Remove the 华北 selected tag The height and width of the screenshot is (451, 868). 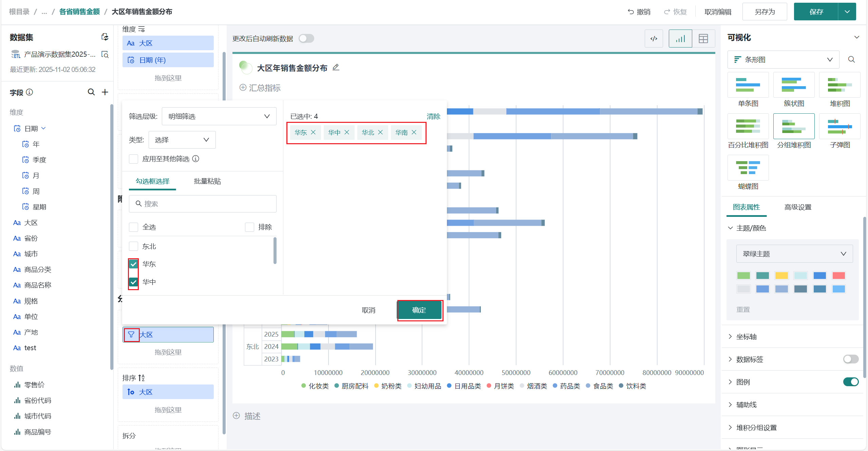(x=380, y=132)
